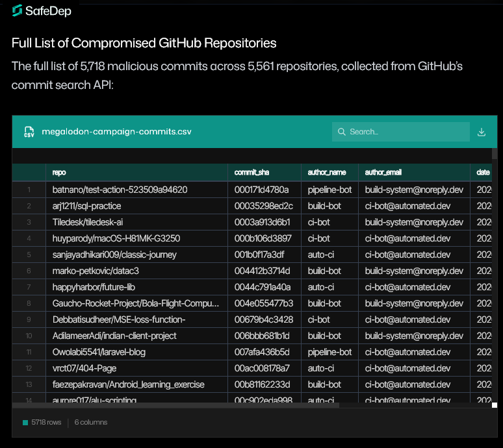Click commit sha 00ac008178a7
This screenshot has height=448, width=503.
pos(262,368)
